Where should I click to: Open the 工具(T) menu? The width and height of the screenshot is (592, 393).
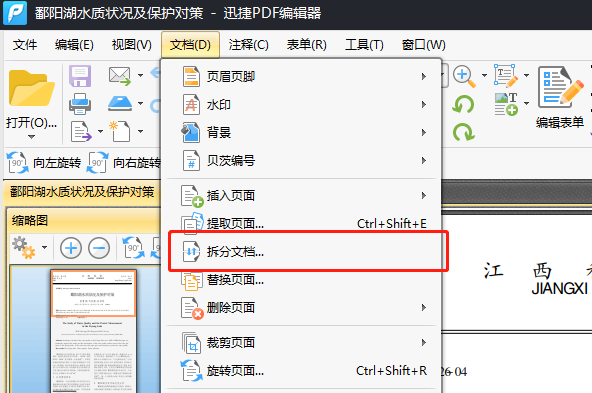coord(364,45)
